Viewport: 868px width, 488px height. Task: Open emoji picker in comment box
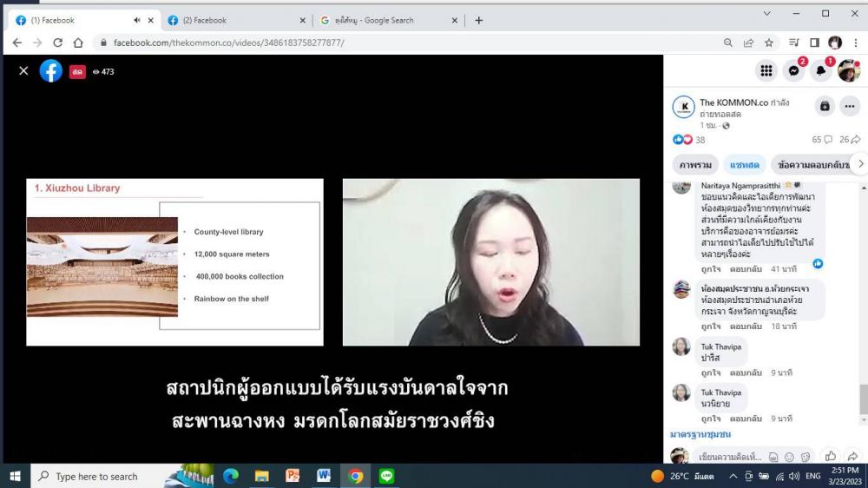(789, 457)
